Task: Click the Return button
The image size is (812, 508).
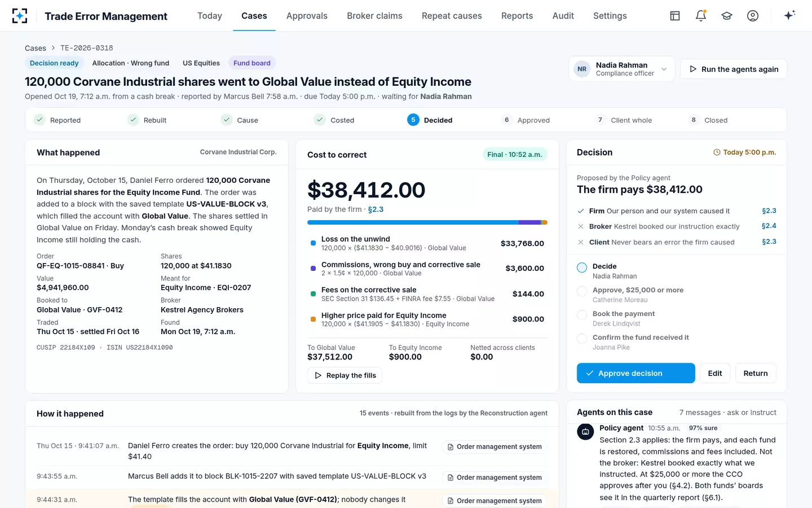Action: click(756, 373)
